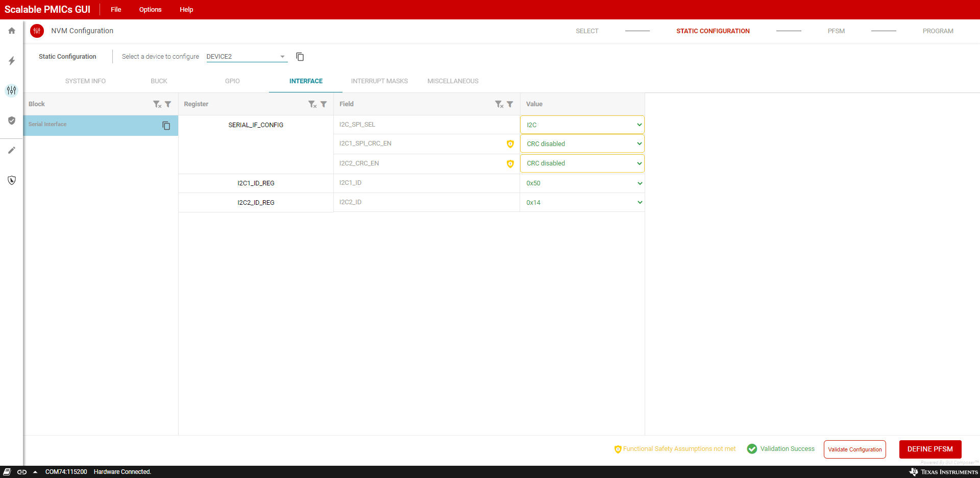Open the I2C1_ID 0x50 value dropdown
Image resolution: width=980 pixels, height=478 pixels.
(582, 183)
